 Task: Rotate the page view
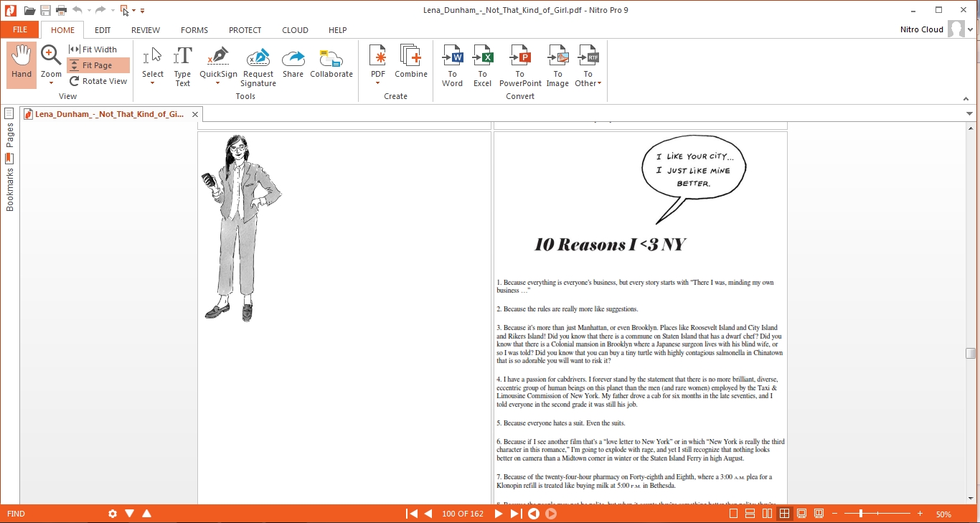click(x=98, y=81)
